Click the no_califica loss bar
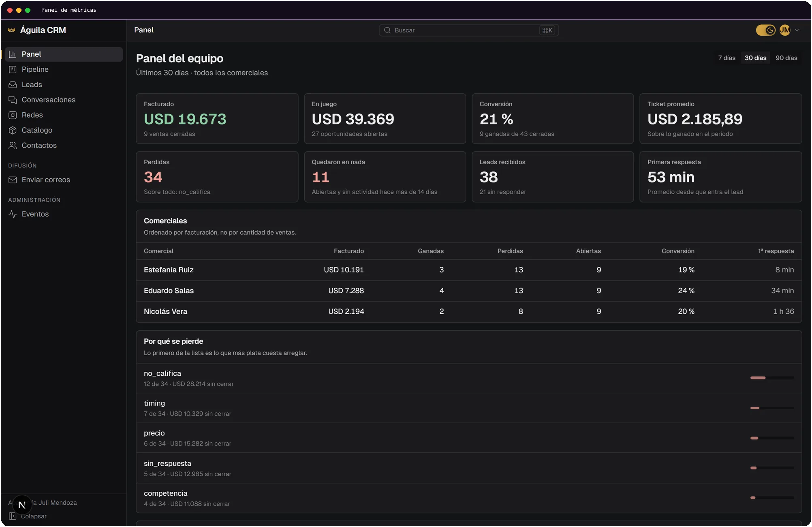Image resolution: width=812 pixels, height=527 pixels. click(x=772, y=378)
